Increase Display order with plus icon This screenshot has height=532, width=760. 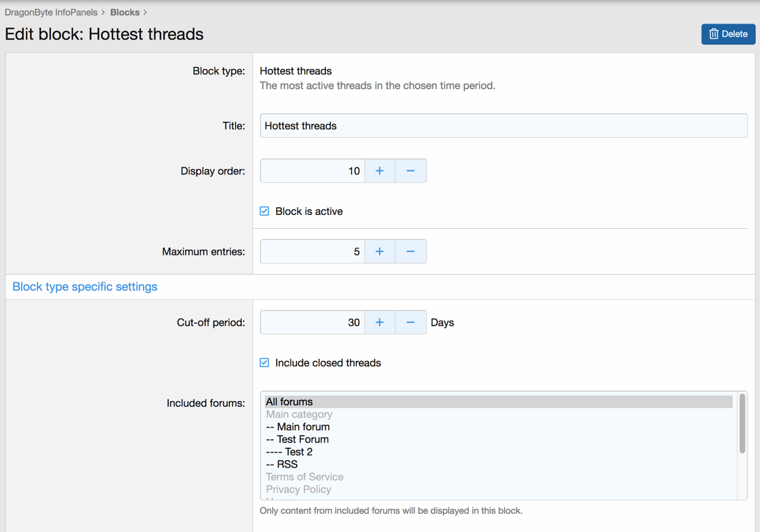380,171
